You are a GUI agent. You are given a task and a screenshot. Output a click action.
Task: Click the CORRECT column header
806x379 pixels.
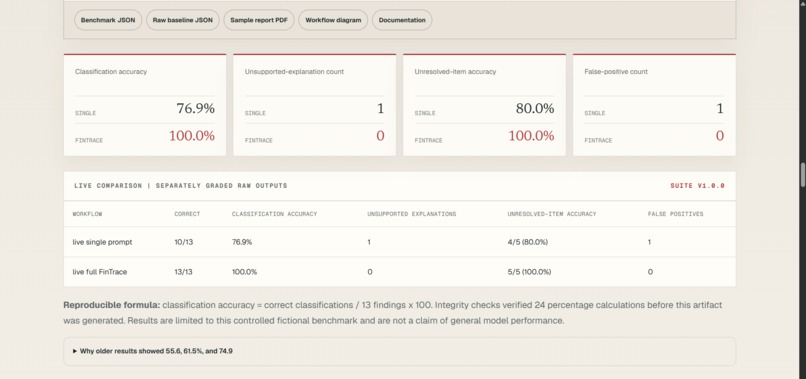(187, 214)
